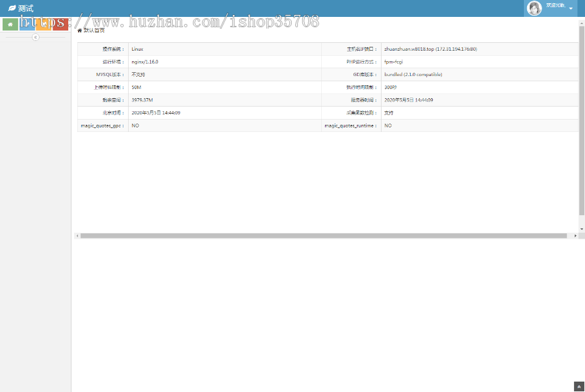Click the blue shortcut button in sidebar
The width and height of the screenshot is (585, 392).
[x=27, y=24]
